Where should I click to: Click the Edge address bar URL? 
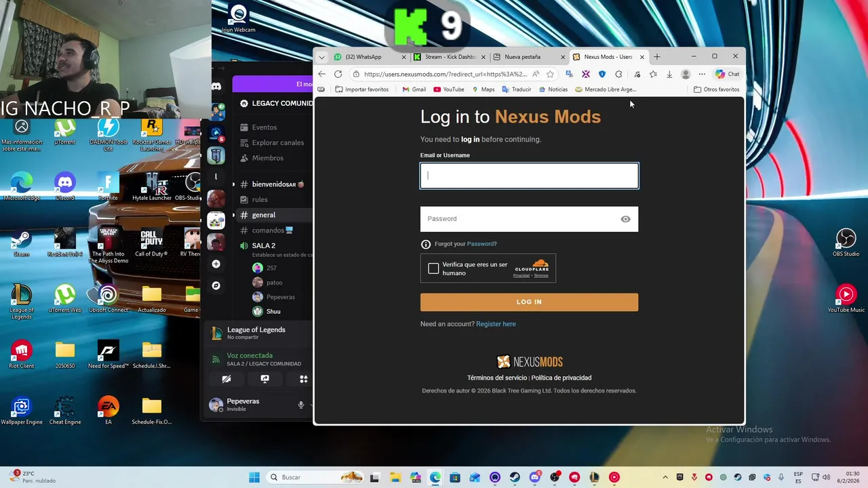[x=445, y=74]
